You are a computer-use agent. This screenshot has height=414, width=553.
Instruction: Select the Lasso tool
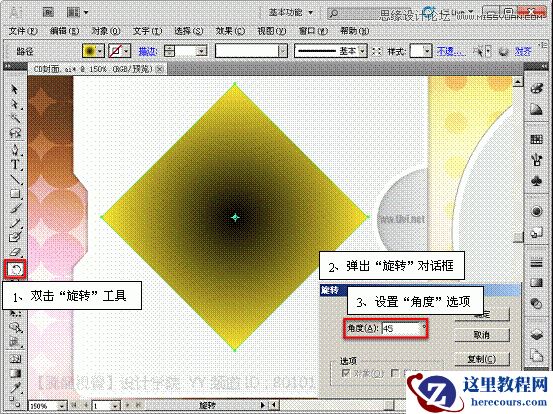(x=15, y=133)
